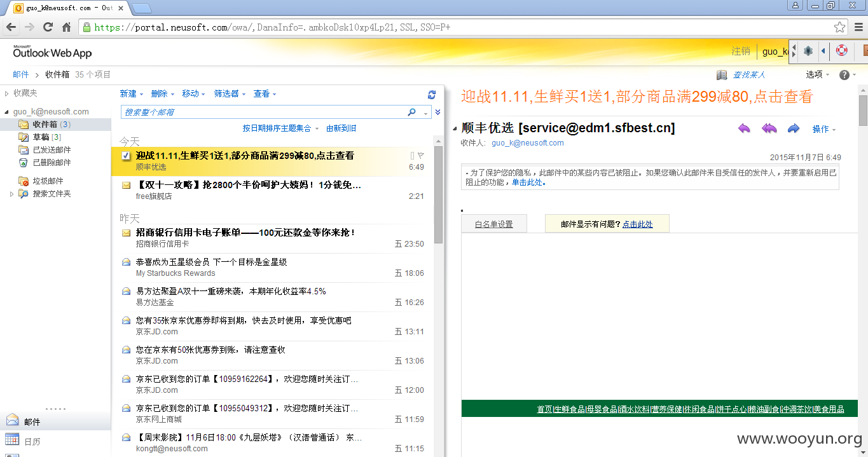The height and width of the screenshot is (457, 868).
Task: Uncheck the 迎战11.11 message checkbox
Action: pyautogui.click(x=126, y=156)
